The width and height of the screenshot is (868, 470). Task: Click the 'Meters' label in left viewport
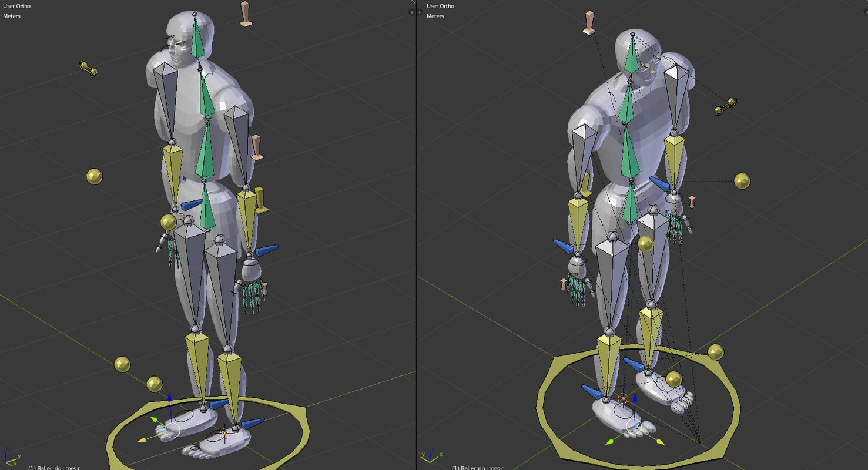pos(12,16)
